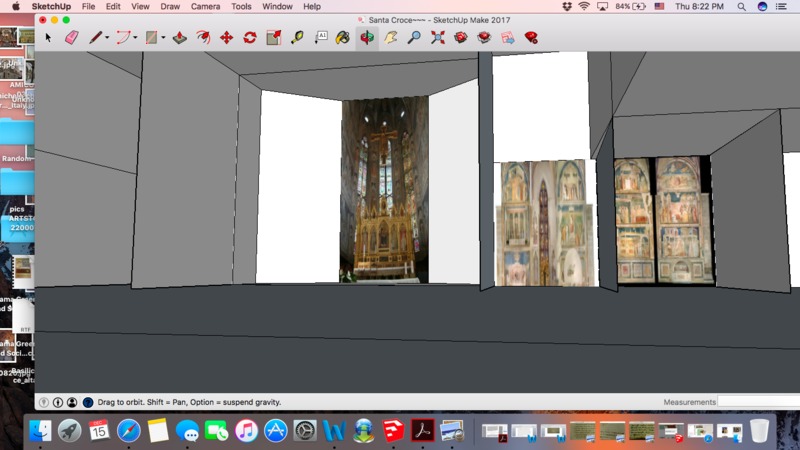Click the Dropbox menu bar icon

click(x=567, y=6)
